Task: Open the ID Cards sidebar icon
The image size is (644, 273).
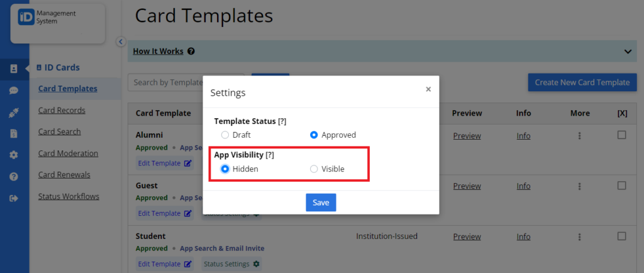Action: tap(14, 69)
